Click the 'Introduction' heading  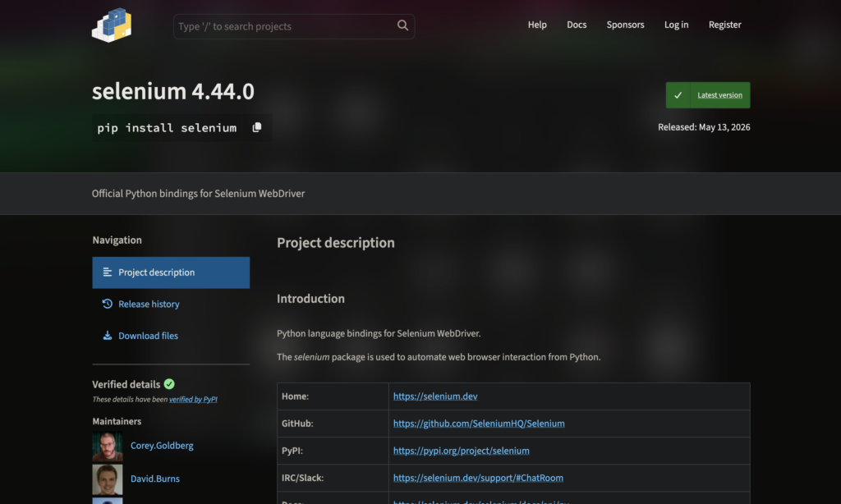pyautogui.click(x=310, y=299)
